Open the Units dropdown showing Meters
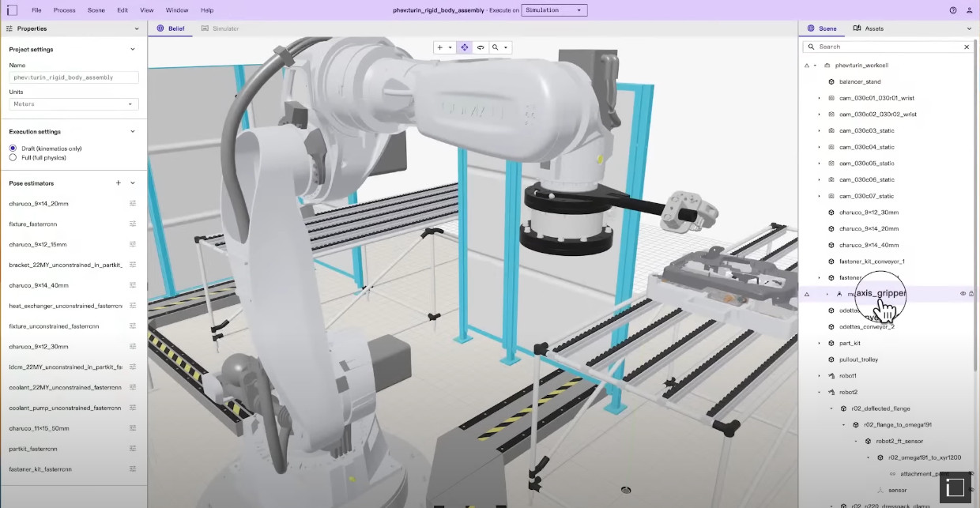Image resolution: width=980 pixels, height=508 pixels. (x=73, y=103)
